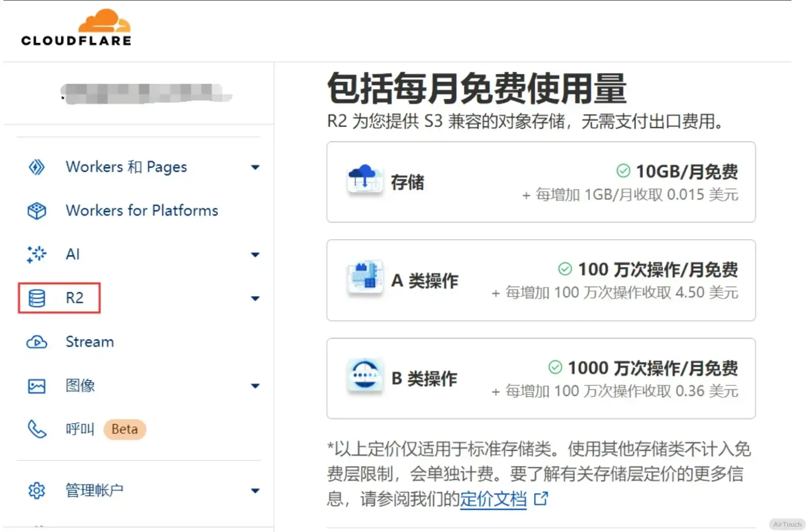Image resolution: width=807 pixels, height=532 pixels.
Task: Click the 管理帐户 gear icon
Action: coord(37,491)
